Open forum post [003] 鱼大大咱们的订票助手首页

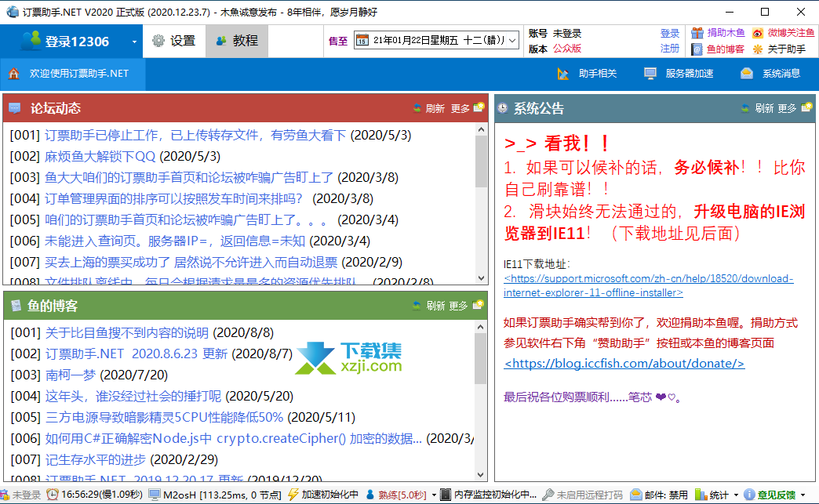189,177
